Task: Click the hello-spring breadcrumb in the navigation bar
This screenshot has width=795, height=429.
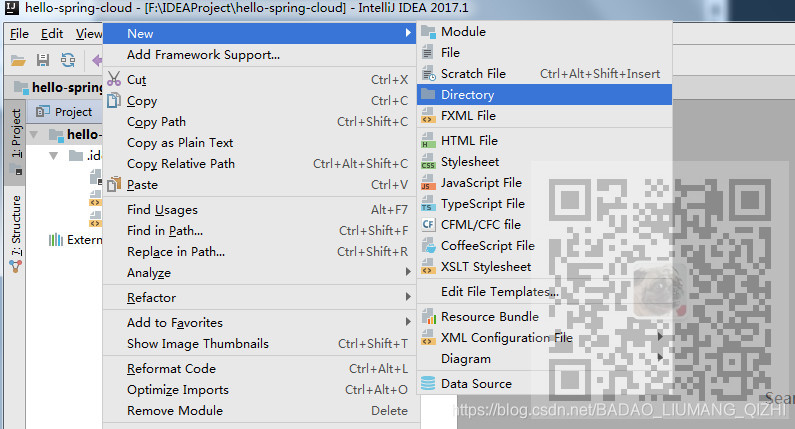Action: tap(58, 87)
